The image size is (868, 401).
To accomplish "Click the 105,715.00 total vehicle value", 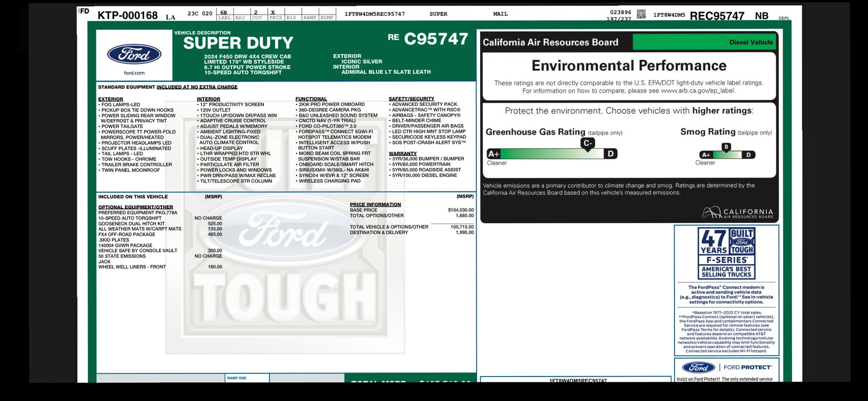I will point(462,227).
